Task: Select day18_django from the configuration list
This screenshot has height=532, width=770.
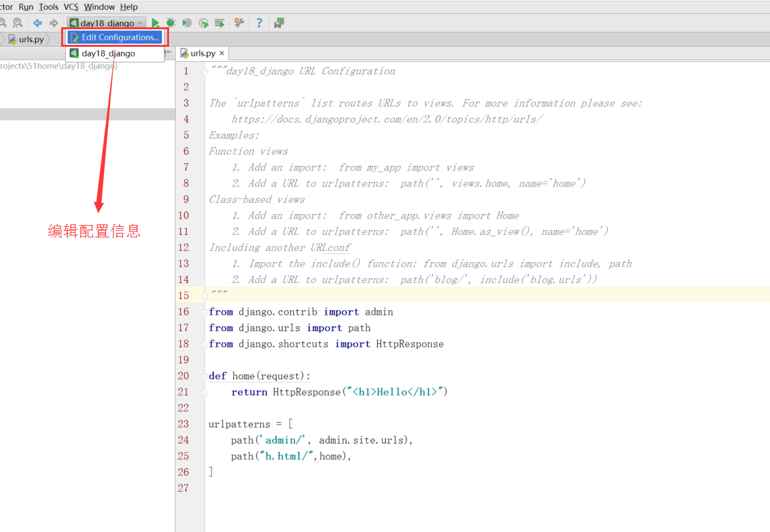Action: tap(115, 53)
